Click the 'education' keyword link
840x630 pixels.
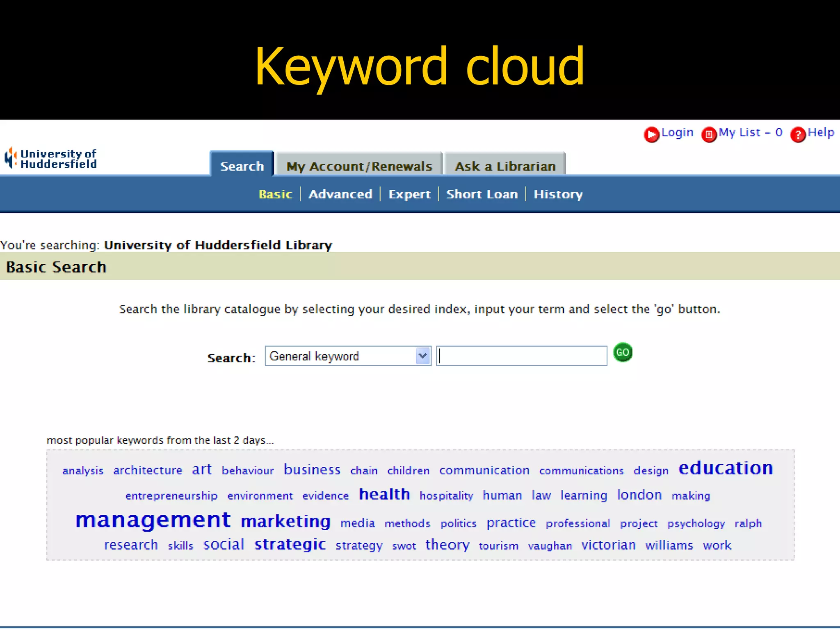click(x=725, y=468)
